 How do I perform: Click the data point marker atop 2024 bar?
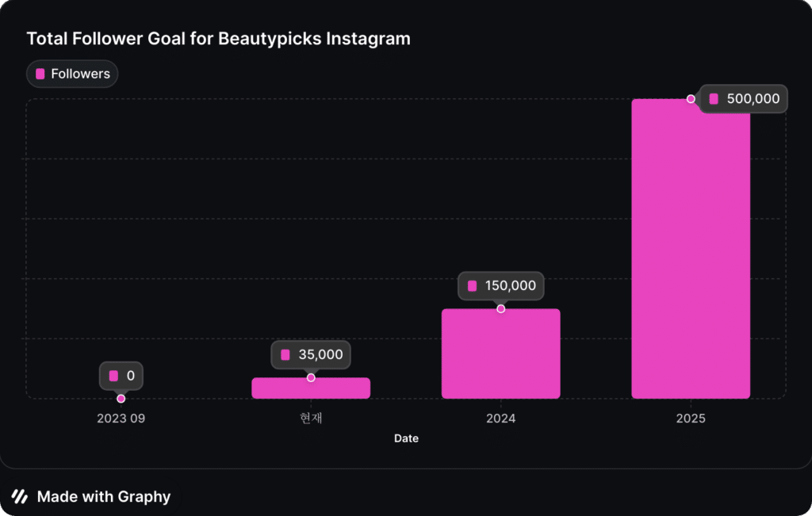tap(500, 308)
